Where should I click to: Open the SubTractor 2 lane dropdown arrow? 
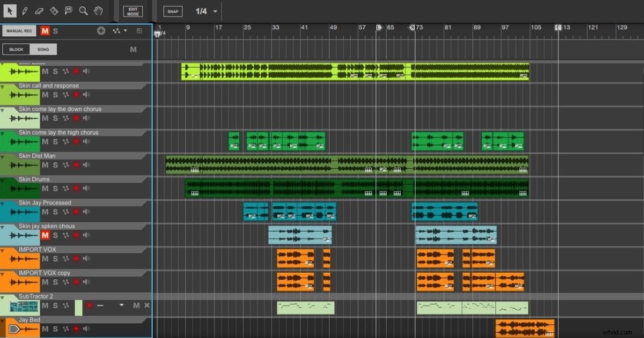pos(122,306)
